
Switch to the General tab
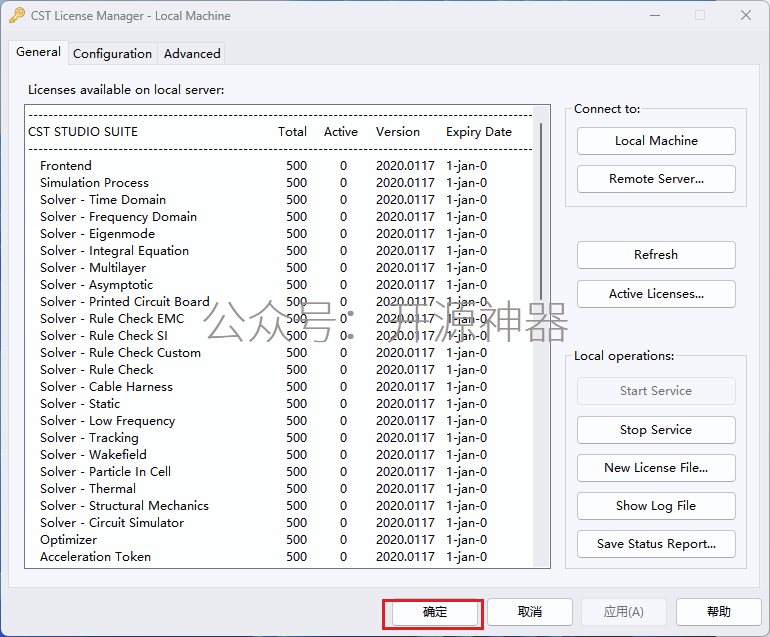coord(38,52)
